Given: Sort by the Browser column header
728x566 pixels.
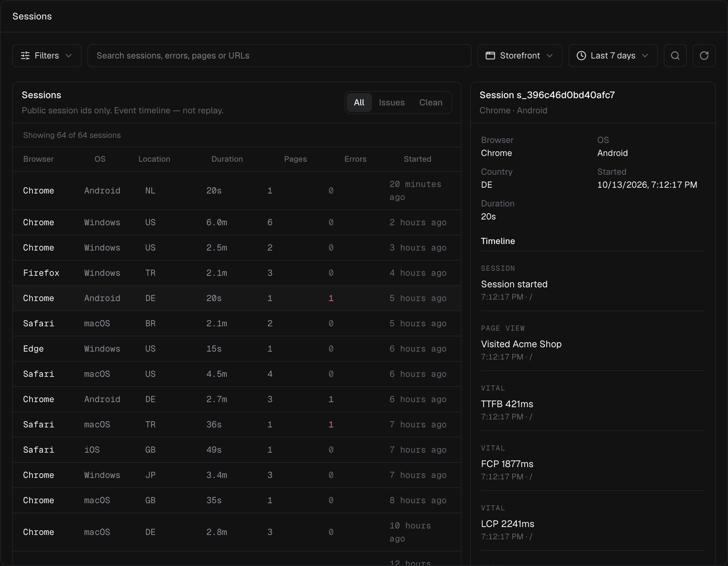Looking at the screenshot, I should (38, 159).
